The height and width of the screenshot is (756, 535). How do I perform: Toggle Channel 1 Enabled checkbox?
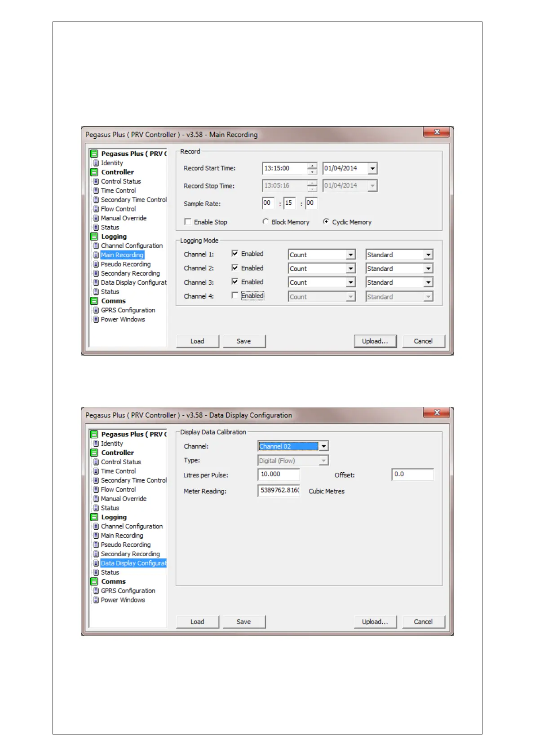click(x=234, y=254)
